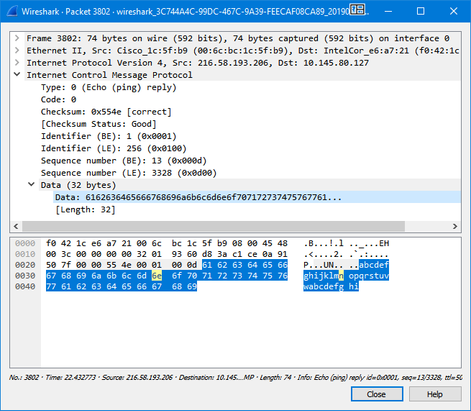Click offset 0010 in hex pane
The width and height of the screenshot is (471, 411).
click(x=25, y=254)
